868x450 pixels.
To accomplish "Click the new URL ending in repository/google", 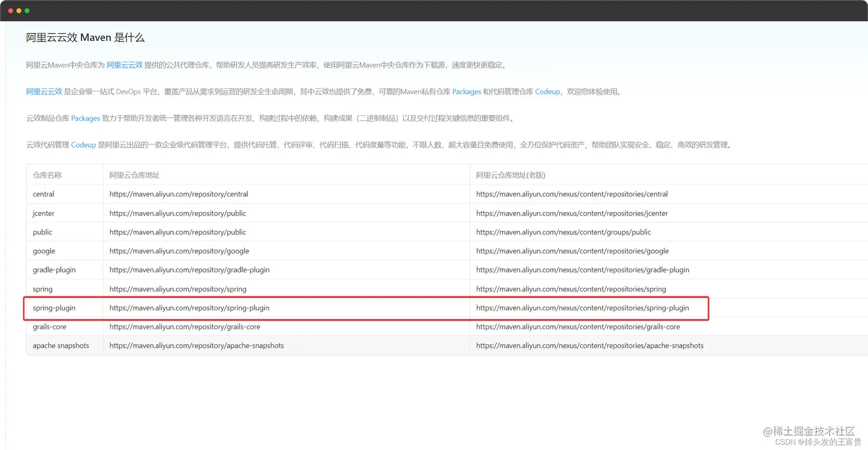I will [180, 251].
